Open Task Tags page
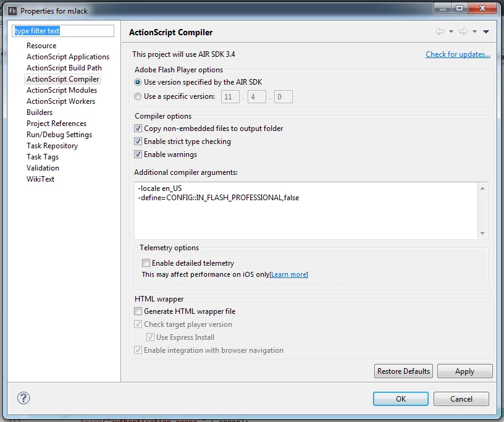Image resolution: width=504 pixels, height=422 pixels. (x=43, y=157)
